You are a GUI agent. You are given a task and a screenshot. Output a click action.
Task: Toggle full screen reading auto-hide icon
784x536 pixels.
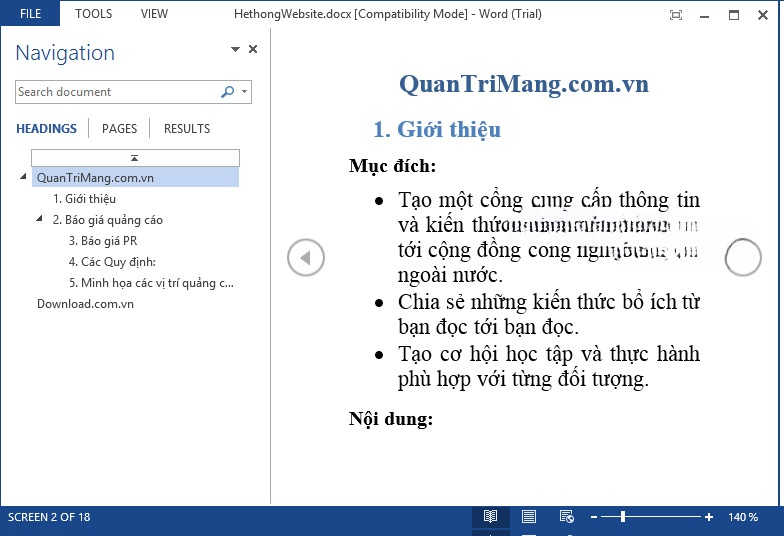tap(676, 15)
